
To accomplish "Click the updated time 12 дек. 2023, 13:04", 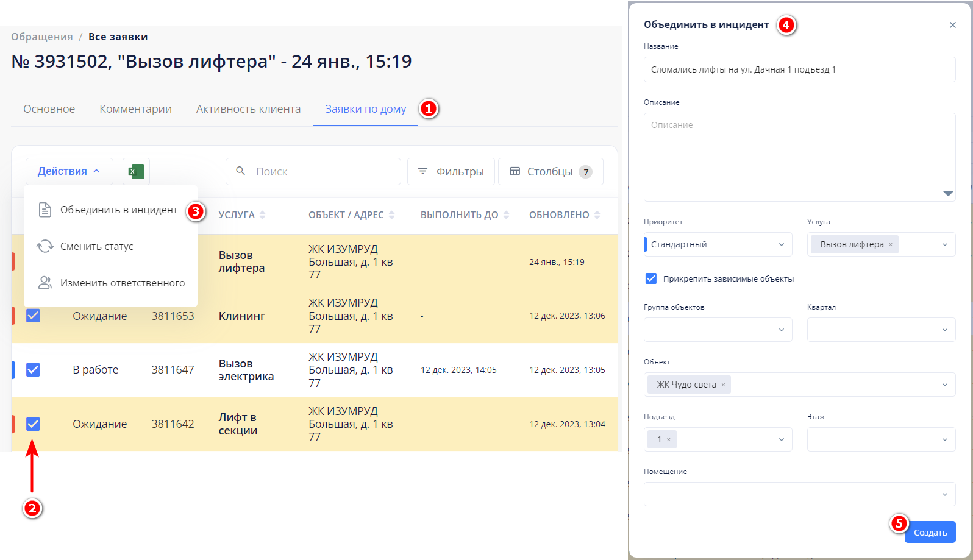I will pyautogui.click(x=567, y=424).
